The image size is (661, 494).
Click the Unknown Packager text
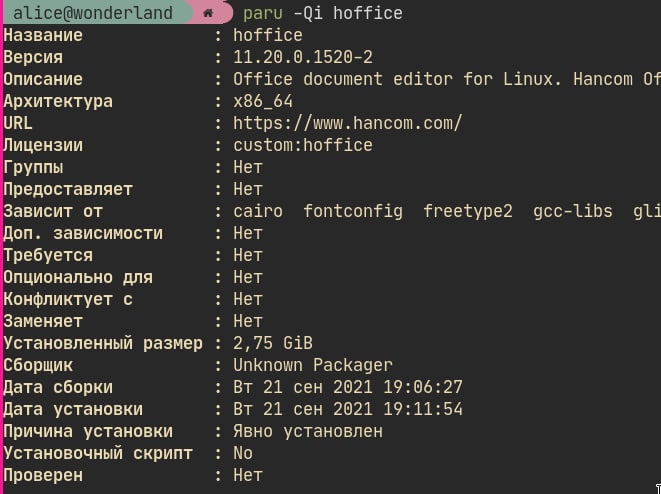point(312,365)
